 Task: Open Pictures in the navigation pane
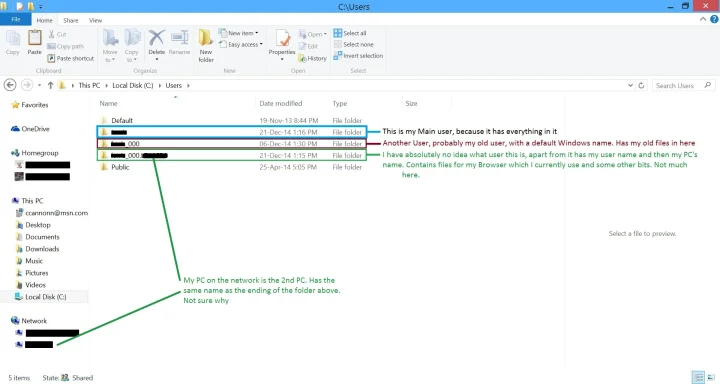coord(32,273)
